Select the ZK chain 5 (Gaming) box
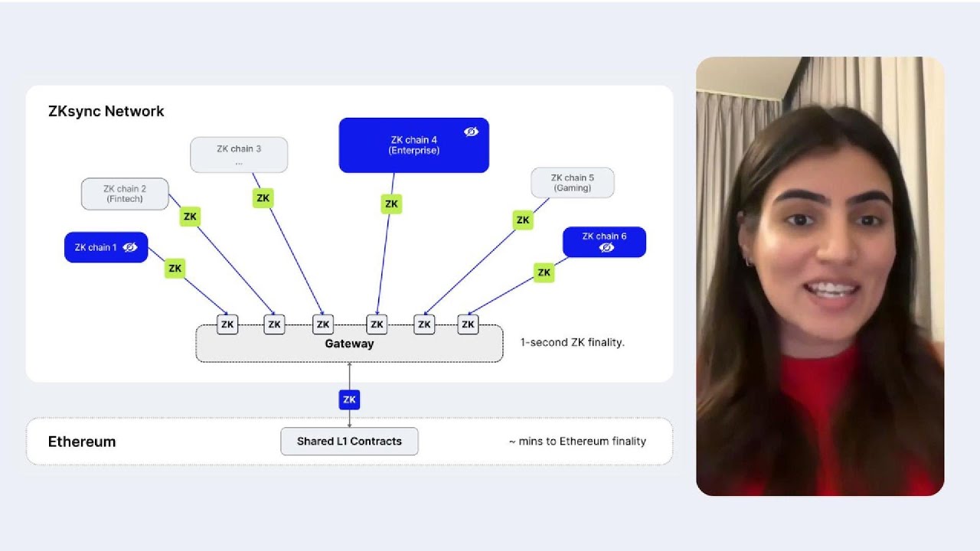 point(573,183)
